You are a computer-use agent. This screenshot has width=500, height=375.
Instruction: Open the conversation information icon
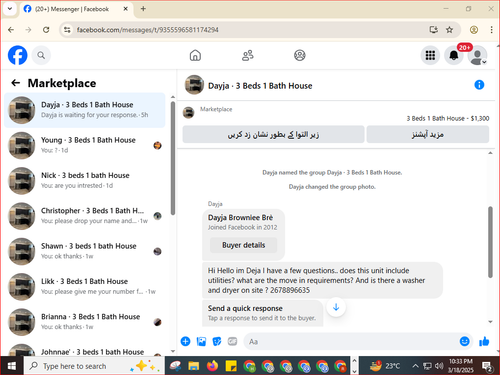(x=479, y=85)
